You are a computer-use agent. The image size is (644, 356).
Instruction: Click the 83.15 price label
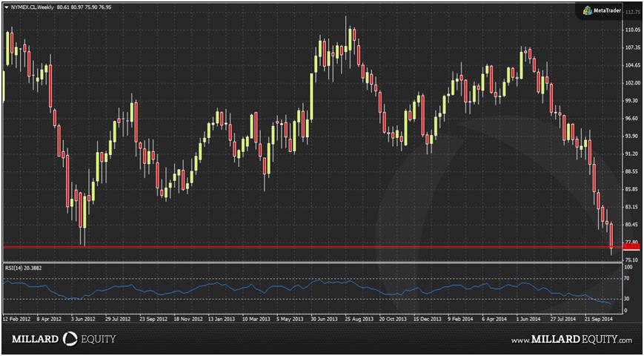631,207
